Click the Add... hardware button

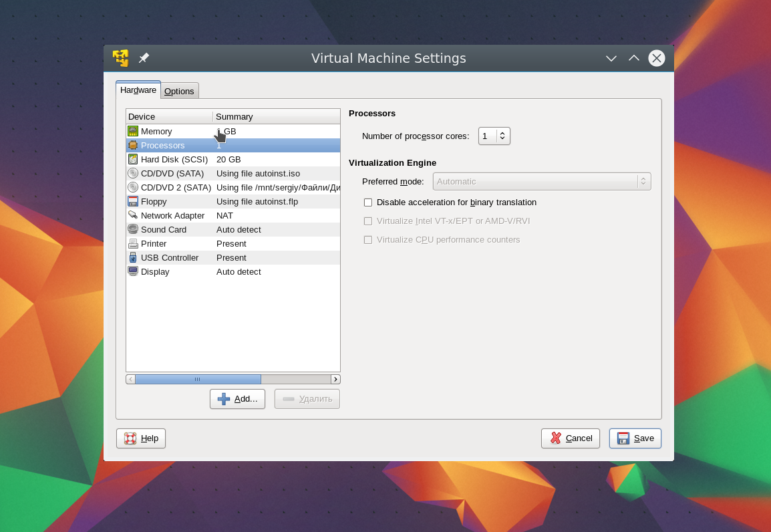point(238,399)
